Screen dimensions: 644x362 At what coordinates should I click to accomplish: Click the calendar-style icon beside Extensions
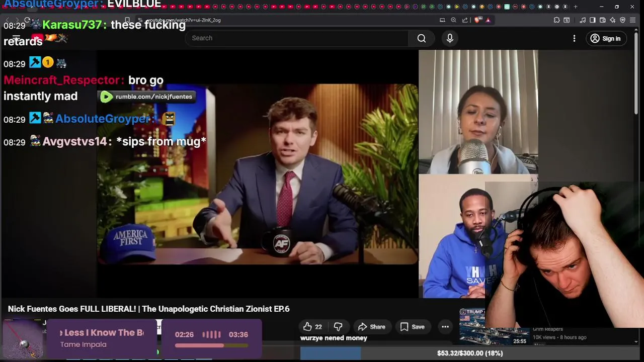(567, 20)
